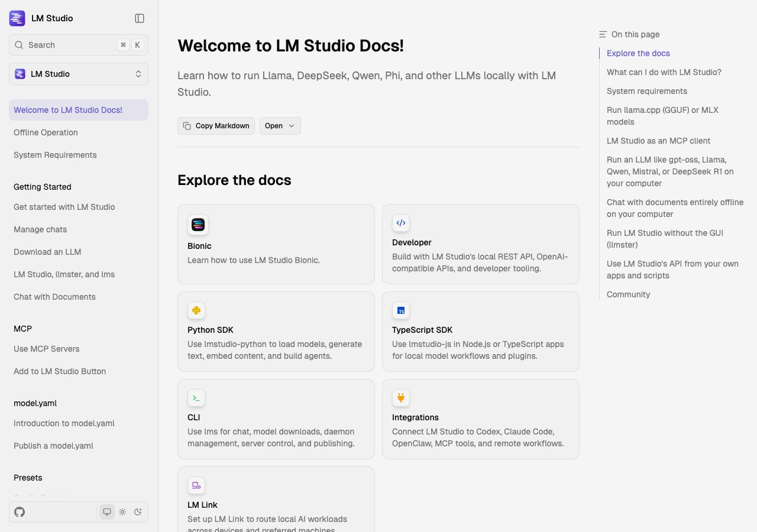This screenshot has height=532, width=757.
Task: Click the Integrations plug icon
Action: (401, 398)
